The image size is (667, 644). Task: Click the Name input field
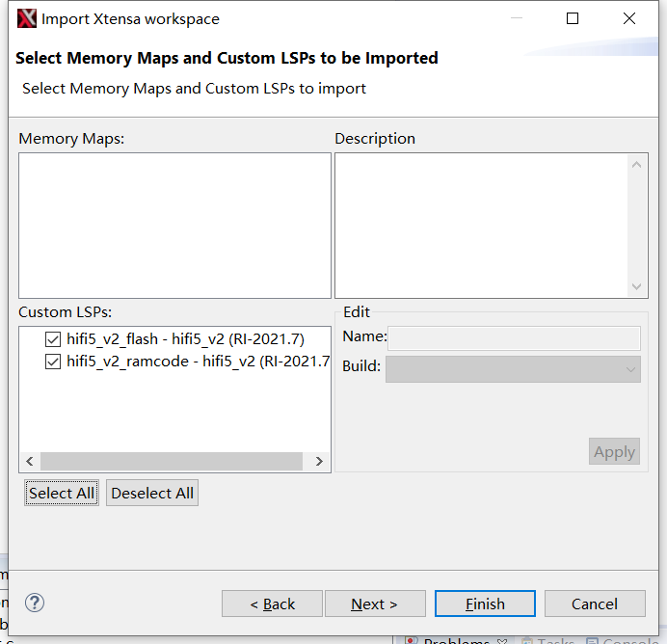[515, 338]
